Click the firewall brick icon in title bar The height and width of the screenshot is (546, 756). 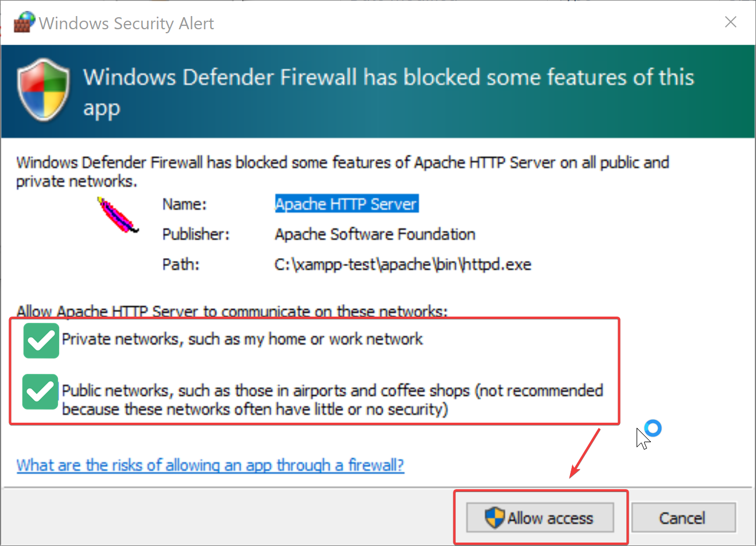pyautogui.click(x=24, y=22)
